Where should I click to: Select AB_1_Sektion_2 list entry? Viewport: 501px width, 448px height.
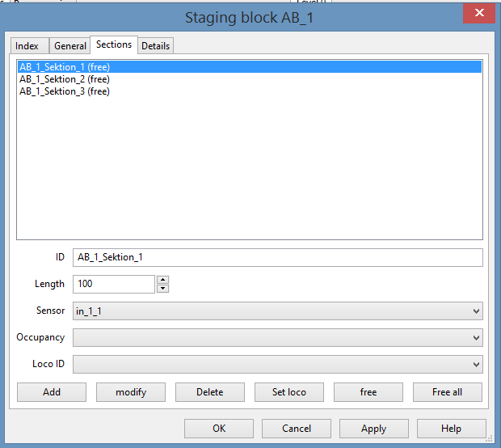[x=65, y=79]
